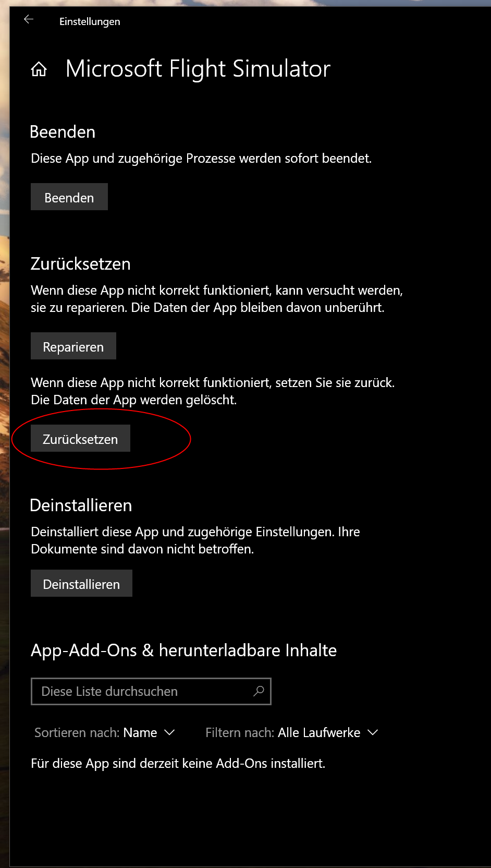Viewport: 491px width, 868px height.
Task: Click the Microsoft Flight Simulator page heading
Action: point(198,69)
